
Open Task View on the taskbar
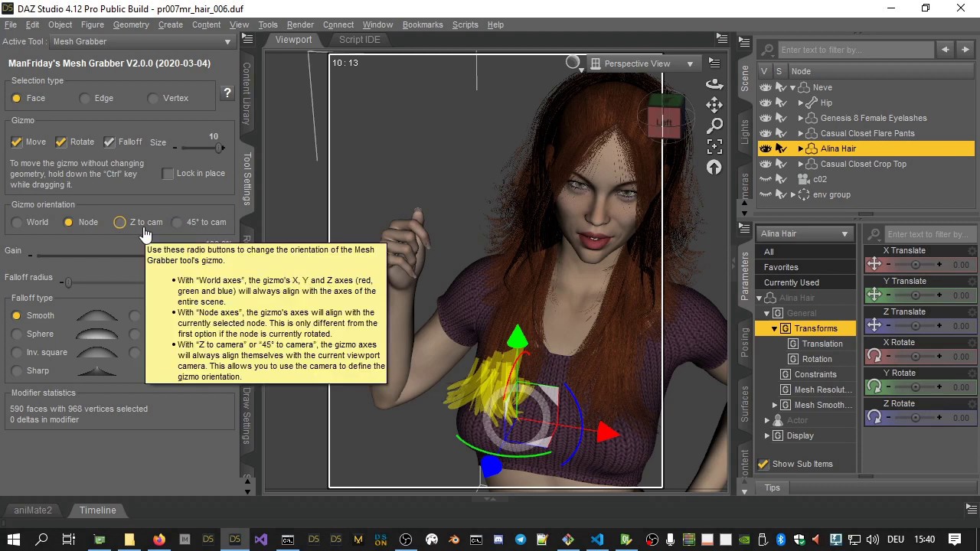tap(68, 540)
